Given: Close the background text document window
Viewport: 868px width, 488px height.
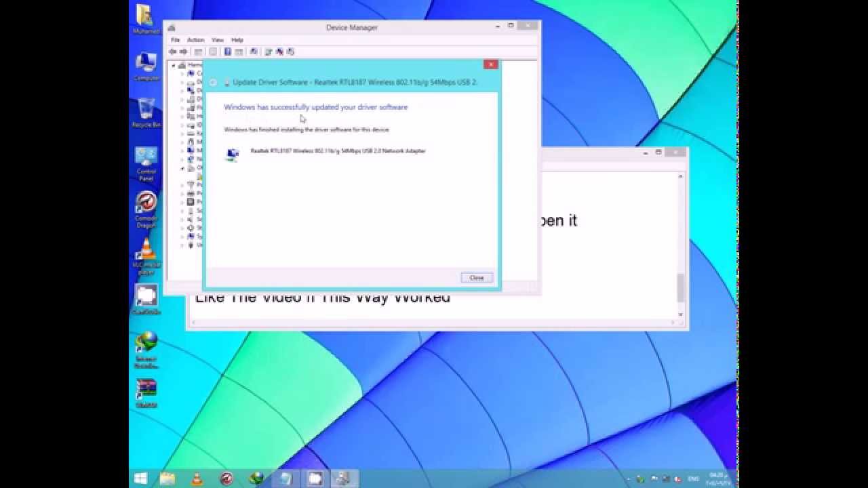Looking at the screenshot, I should click(x=675, y=153).
